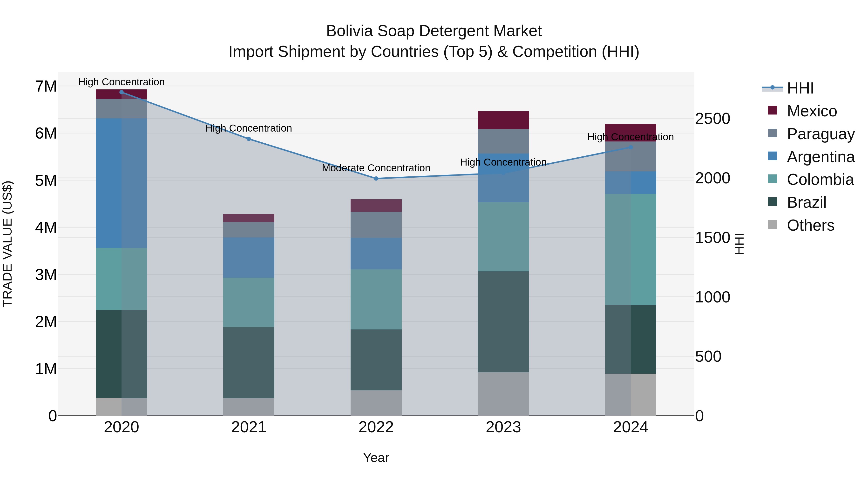Click the 2024 Colombia bar segment
This screenshot has width=868, height=488.
(x=631, y=250)
